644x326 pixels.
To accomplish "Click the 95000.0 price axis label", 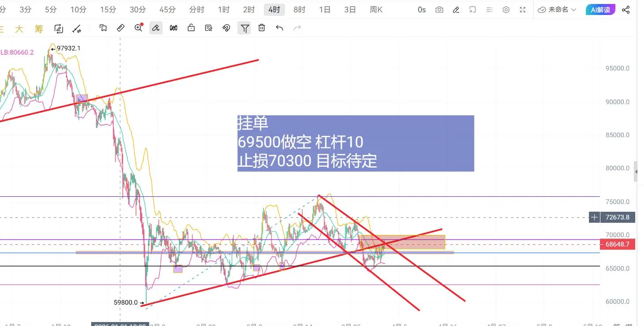I will point(617,68).
